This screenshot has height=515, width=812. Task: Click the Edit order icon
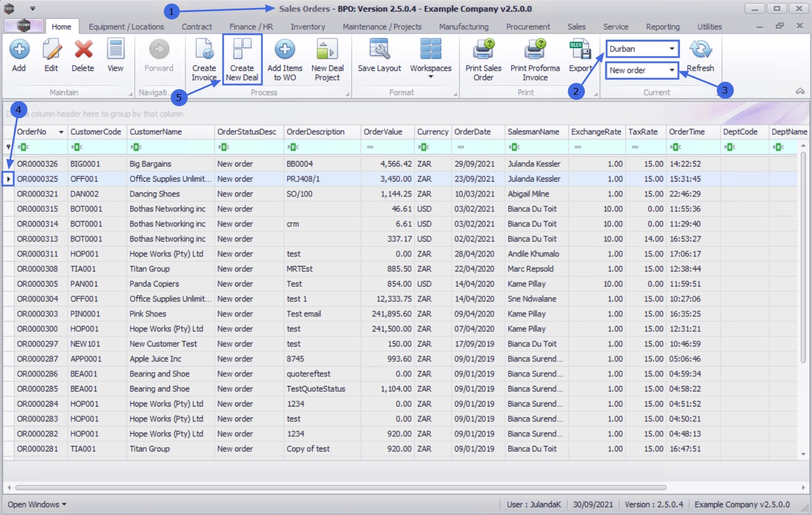51,56
